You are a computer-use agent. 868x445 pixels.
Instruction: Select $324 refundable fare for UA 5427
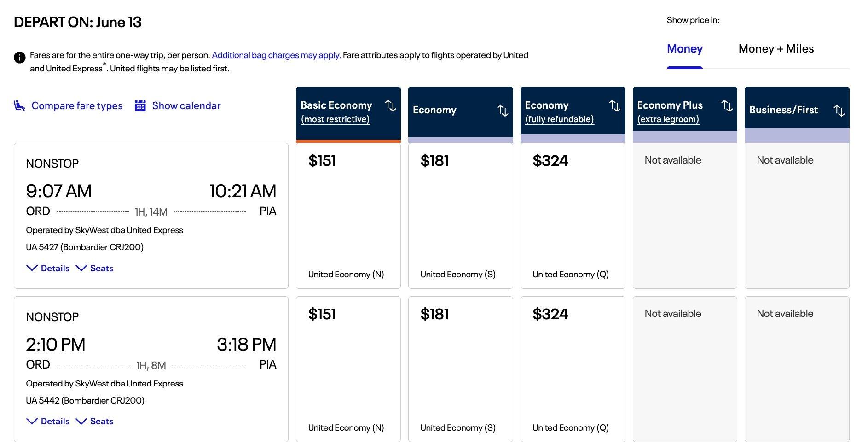point(573,216)
